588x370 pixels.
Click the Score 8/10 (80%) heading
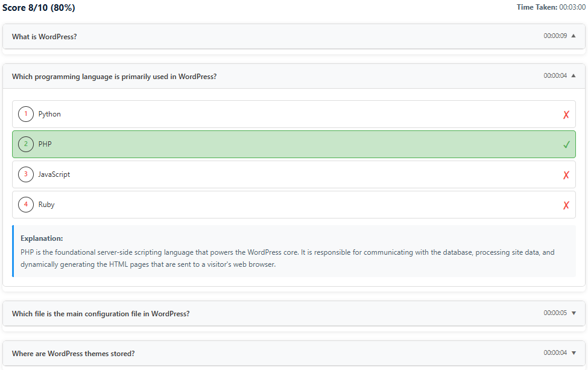39,8
